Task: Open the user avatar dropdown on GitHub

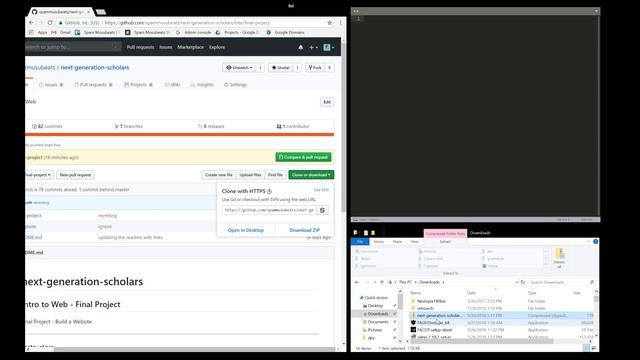Action: (329, 47)
